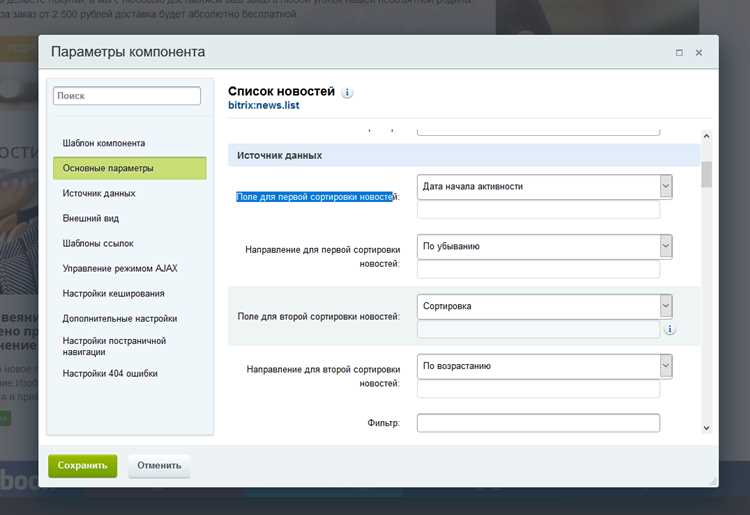
Task: Click the scrollbar up arrow
Action: [x=706, y=137]
